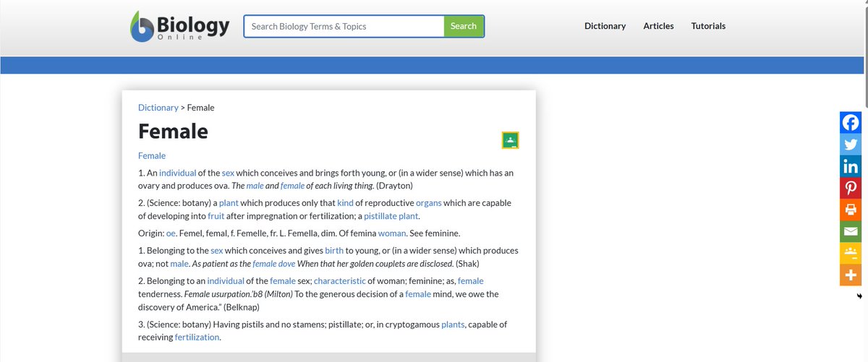Open 'plants' link in 'cryptogamous plants'
The height and width of the screenshot is (362, 868).
click(454, 324)
